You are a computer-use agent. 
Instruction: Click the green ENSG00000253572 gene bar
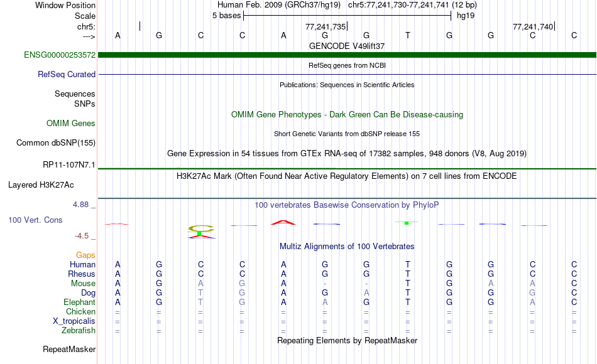point(347,55)
